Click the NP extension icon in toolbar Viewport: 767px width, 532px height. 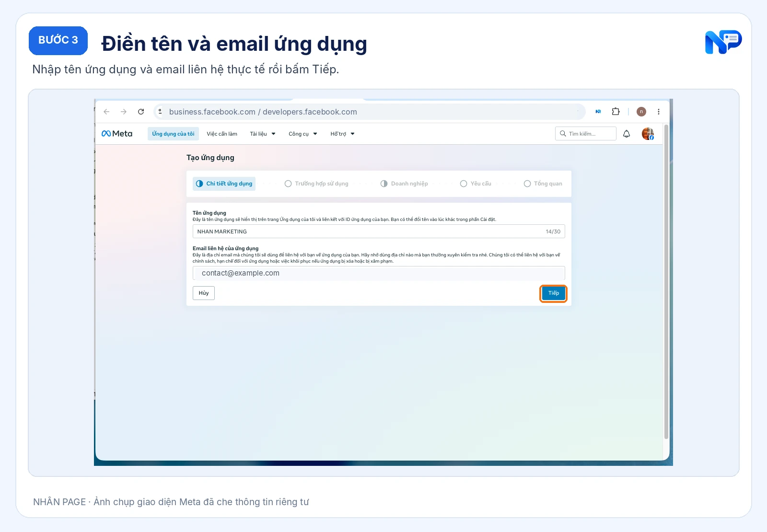(598, 112)
